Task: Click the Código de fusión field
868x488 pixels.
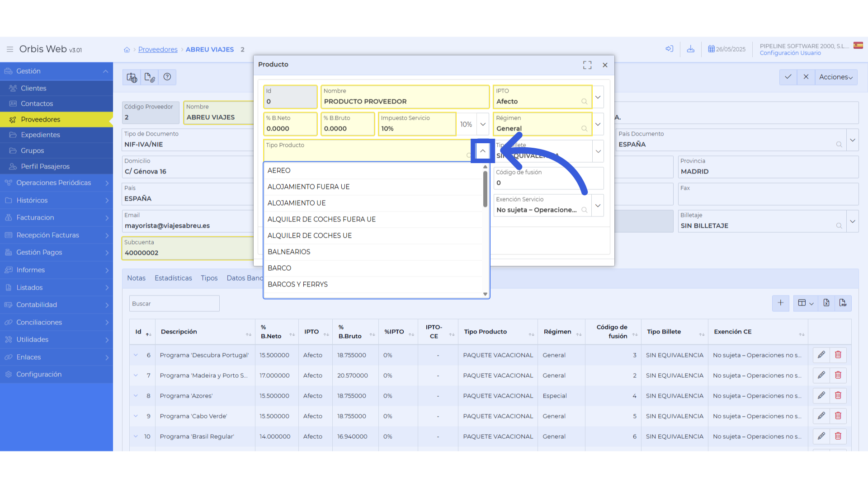Action: coord(548,178)
